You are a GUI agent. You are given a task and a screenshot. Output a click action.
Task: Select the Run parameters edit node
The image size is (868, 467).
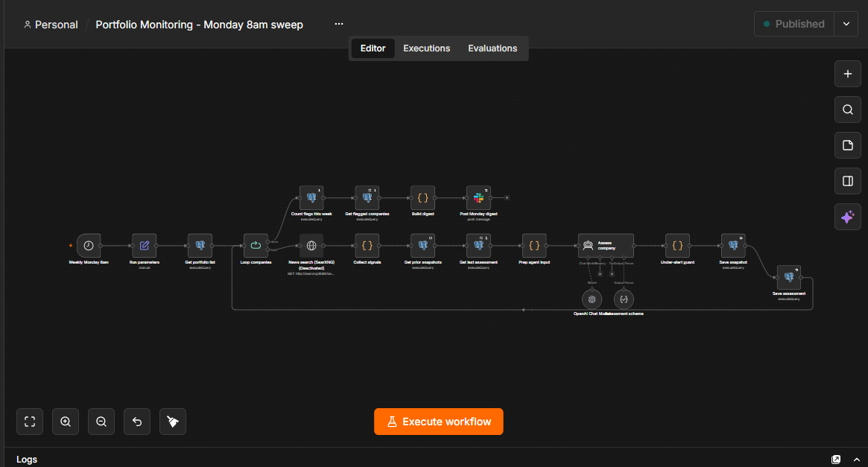144,246
